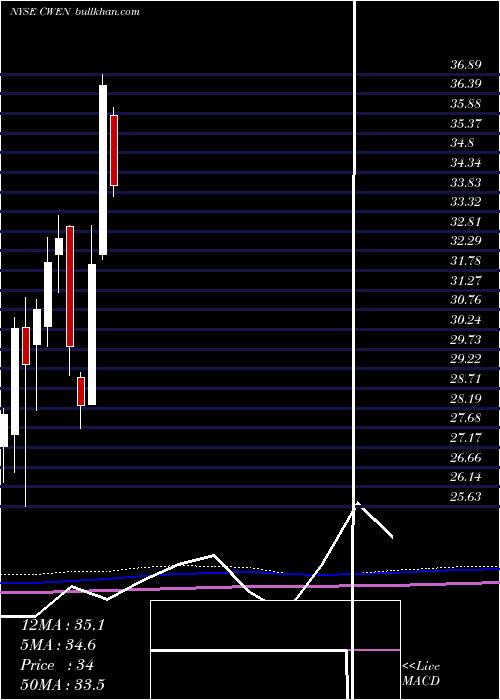Click the 29.22 price level label
The image size is (500, 700).
[x=466, y=359]
